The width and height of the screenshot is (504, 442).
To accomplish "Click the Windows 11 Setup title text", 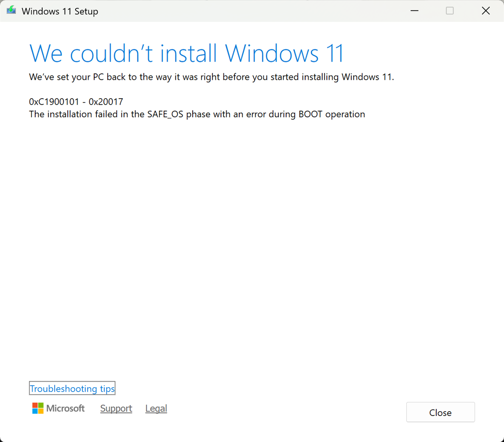I will click(x=59, y=11).
